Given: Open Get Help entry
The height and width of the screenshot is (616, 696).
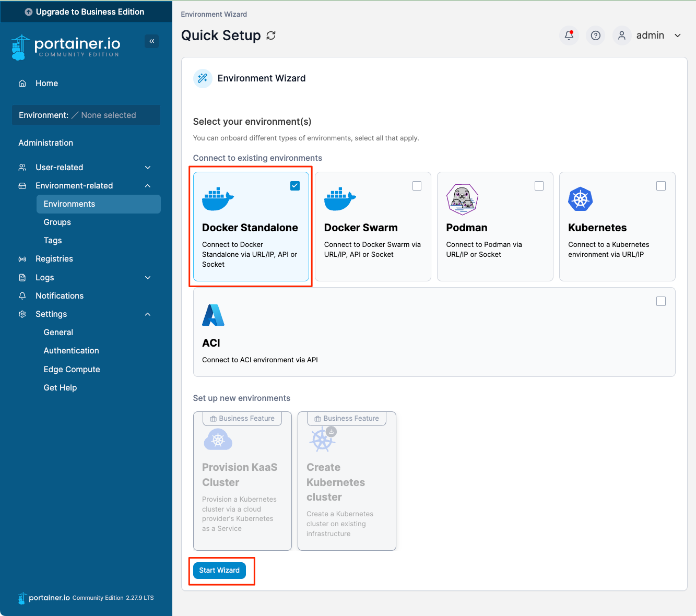Looking at the screenshot, I should 61,388.
